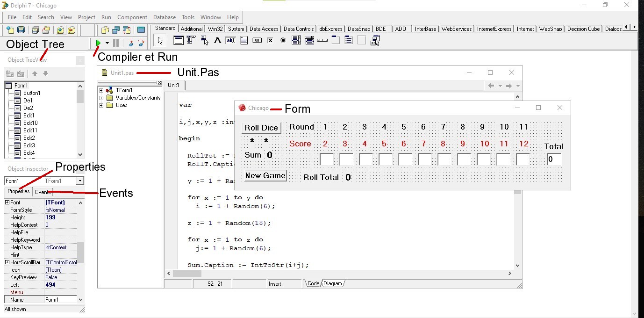Click Add File to Project icon

(60, 30)
